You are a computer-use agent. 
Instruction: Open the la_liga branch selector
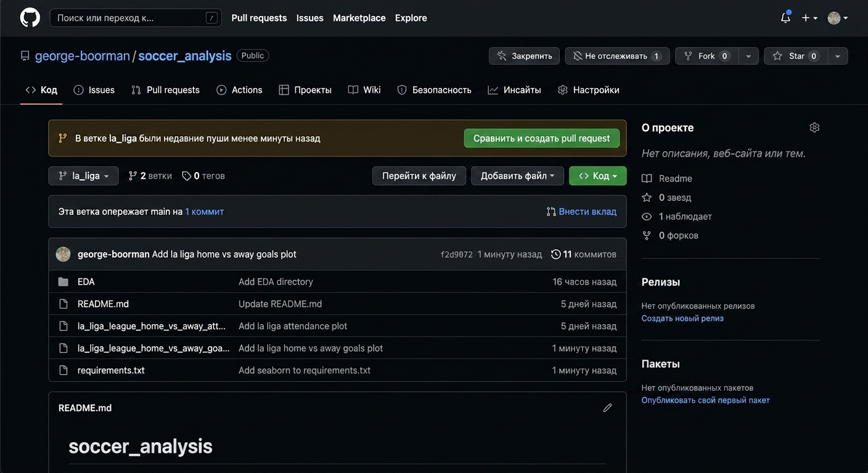click(84, 176)
